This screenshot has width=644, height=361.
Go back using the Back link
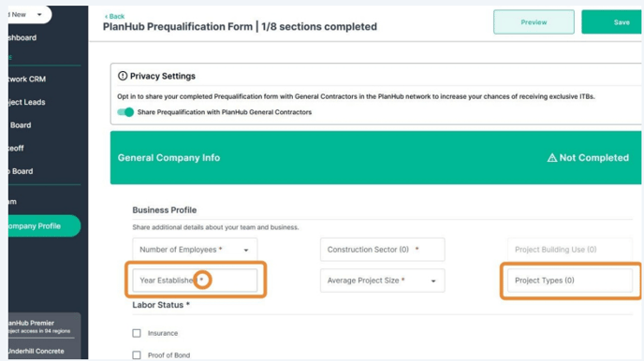(x=114, y=17)
